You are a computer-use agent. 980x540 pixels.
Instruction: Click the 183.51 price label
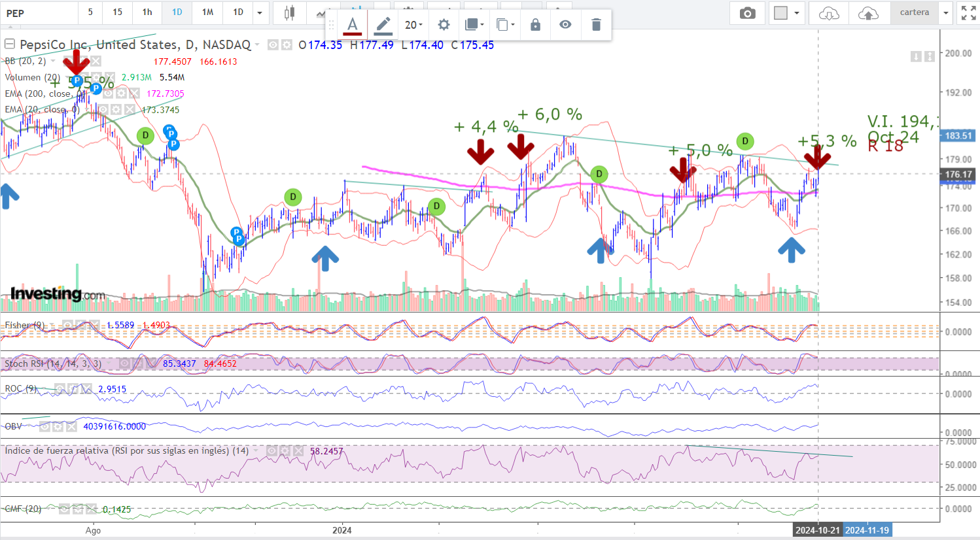pyautogui.click(x=958, y=135)
